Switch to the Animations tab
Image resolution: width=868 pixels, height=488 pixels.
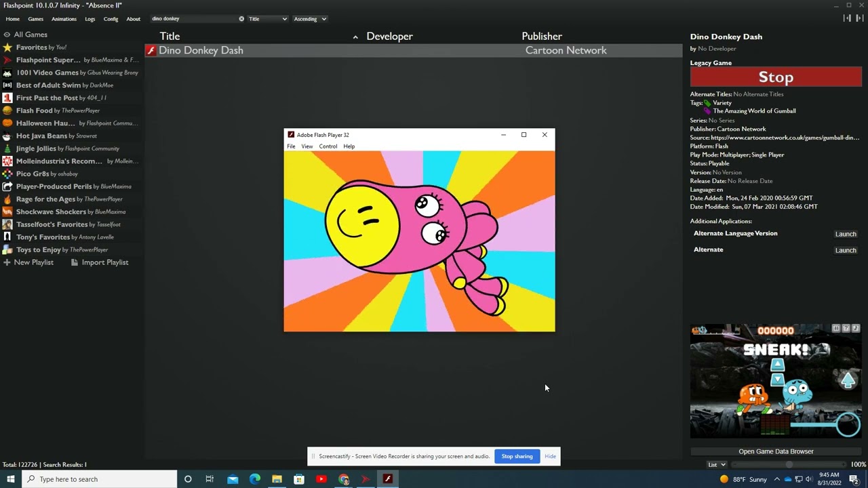[64, 19]
